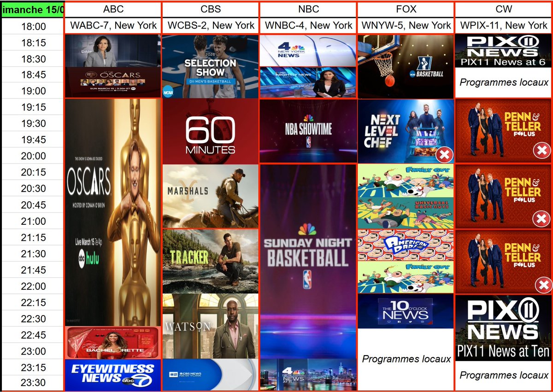The width and height of the screenshot is (553, 392).
Task: Open the 2026 Selection Show thumbnail
Action: 211,66
